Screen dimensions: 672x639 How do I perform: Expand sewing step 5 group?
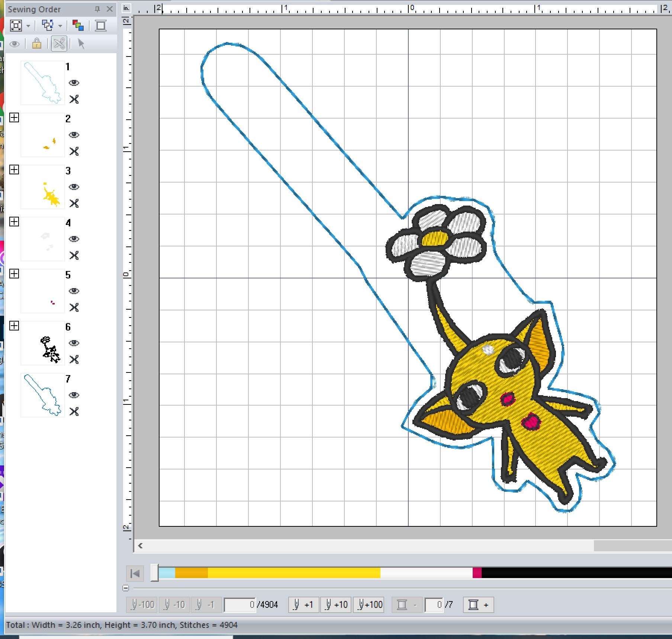point(14,274)
